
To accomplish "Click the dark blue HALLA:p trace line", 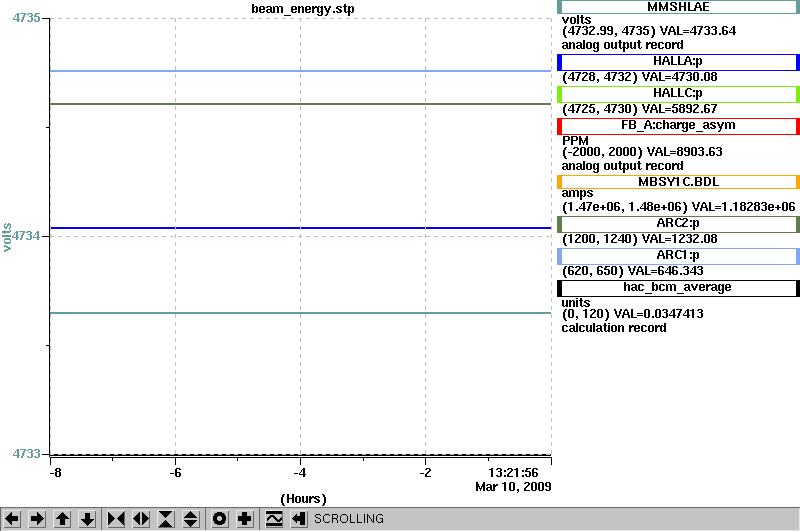I will (300, 228).
